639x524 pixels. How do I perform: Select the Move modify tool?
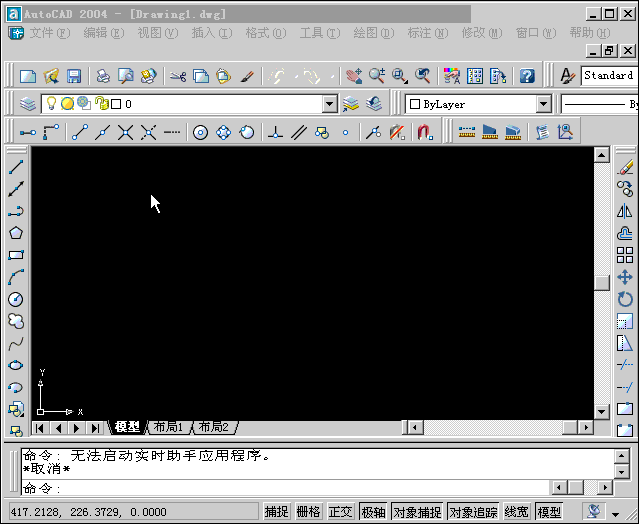[x=625, y=277]
